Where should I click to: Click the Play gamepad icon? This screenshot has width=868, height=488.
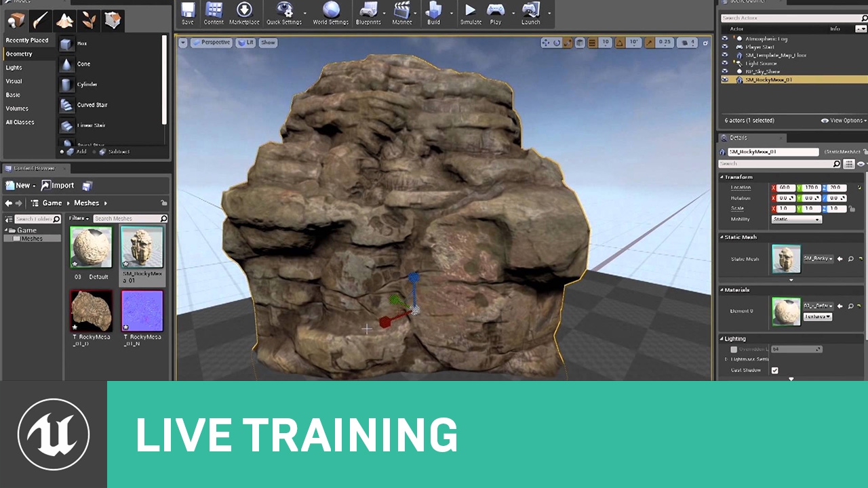tap(496, 13)
